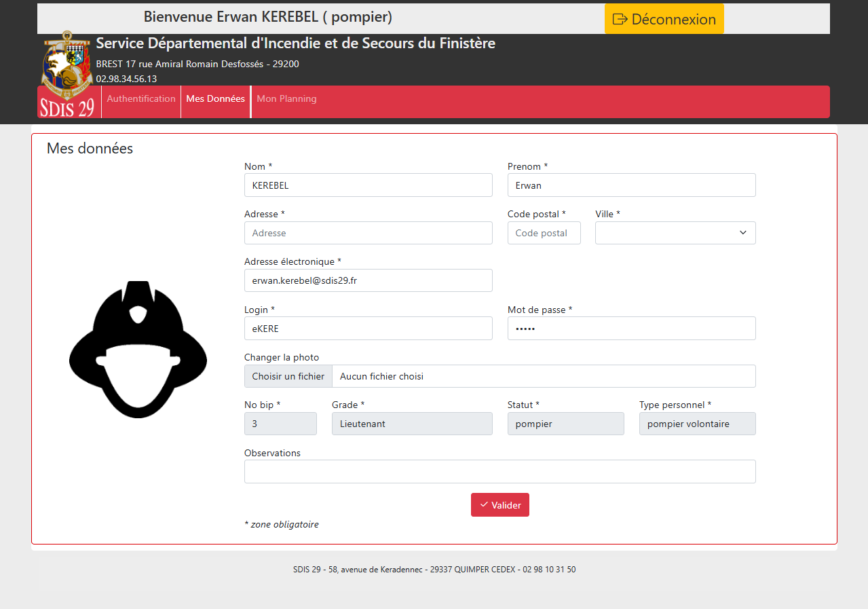Select the Code postal input box
Screen dimensions: 868x609
point(544,233)
